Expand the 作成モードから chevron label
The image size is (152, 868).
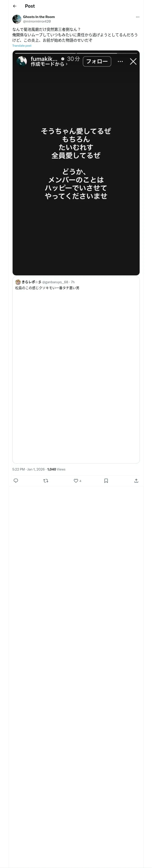click(49, 64)
